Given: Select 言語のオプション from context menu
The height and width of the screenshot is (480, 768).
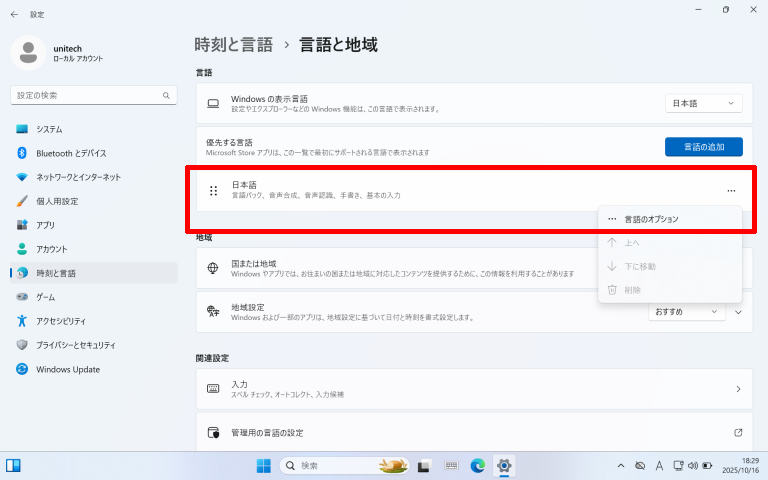Looking at the screenshot, I should pyautogui.click(x=651, y=219).
